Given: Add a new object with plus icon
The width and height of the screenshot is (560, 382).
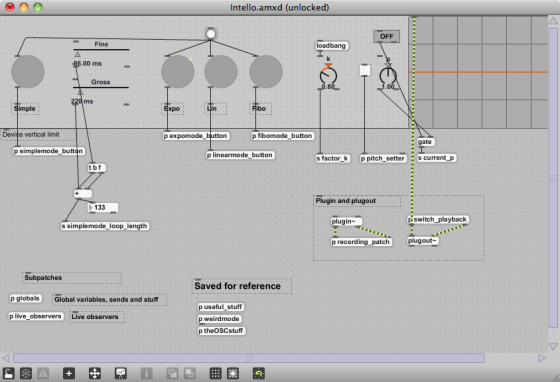Looking at the screenshot, I should pyautogui.click(x=69, y=373).
